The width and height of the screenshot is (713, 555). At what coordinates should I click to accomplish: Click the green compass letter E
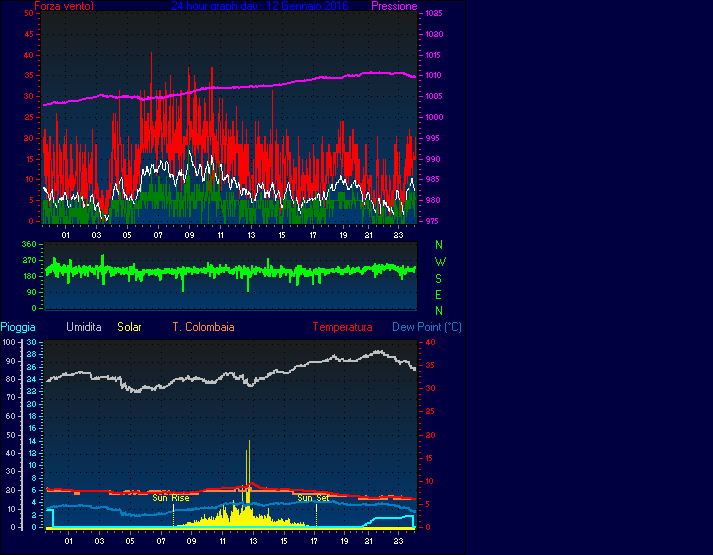tap(438, 295)
